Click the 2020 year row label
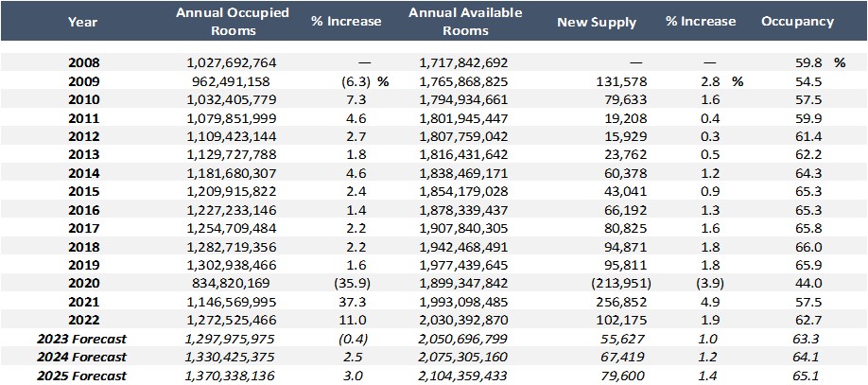The image size is (868, 385). pos(83,286)
